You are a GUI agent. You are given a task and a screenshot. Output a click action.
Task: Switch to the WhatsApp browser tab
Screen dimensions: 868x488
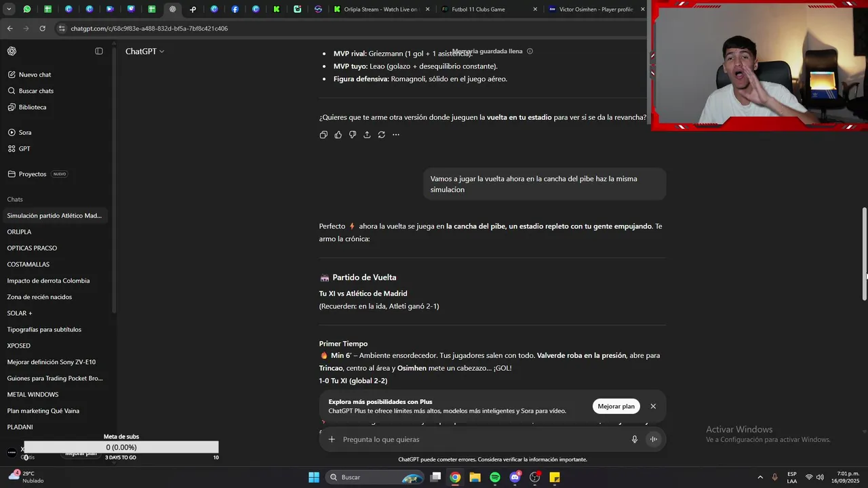pyautogui.click(x=27, y=9)
